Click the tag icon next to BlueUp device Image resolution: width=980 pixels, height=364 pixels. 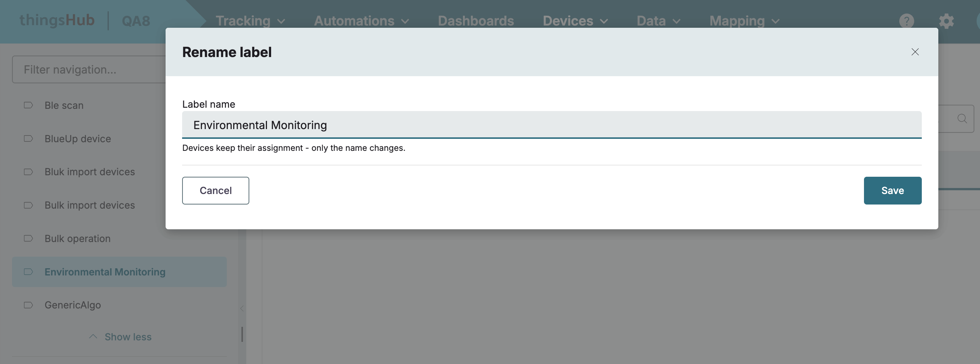(x=29, y=139)
